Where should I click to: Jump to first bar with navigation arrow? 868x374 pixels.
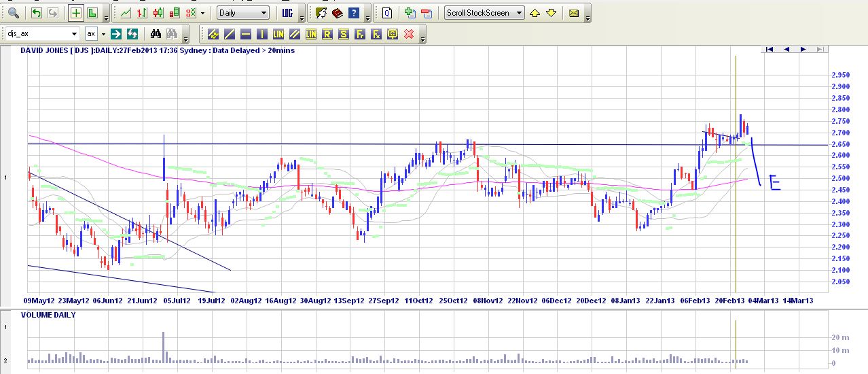(770, 49)
